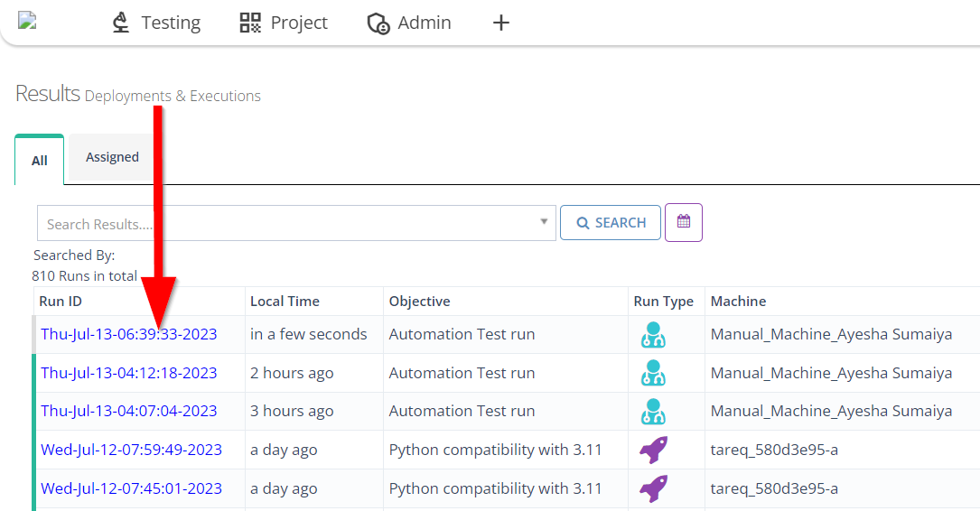Click the manual run type icon for the 06:39:33 run
The width and height of the screenshot is (980, 511).
coord(652,335)
